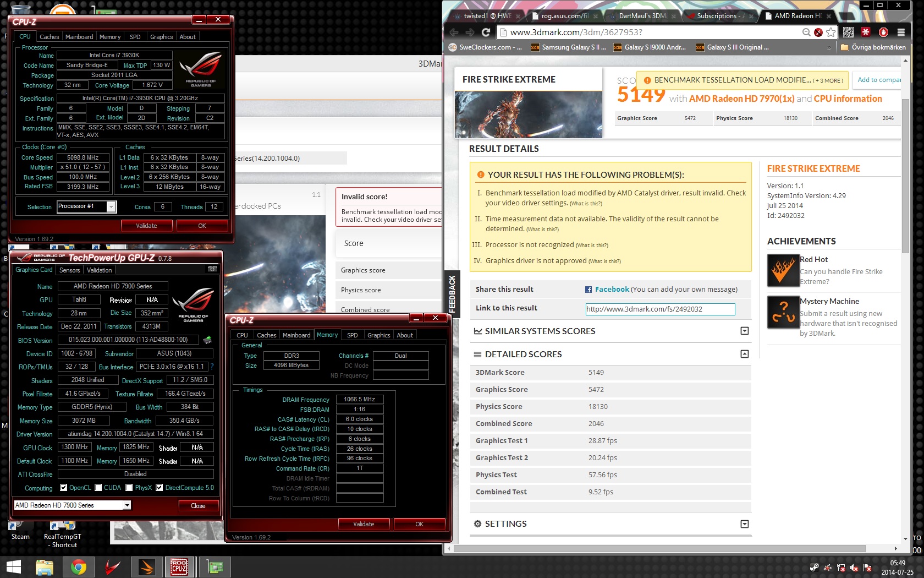Open 3DMark orange taskbar icon
The width and height of the screenshot is (924, 578).
(146, 567)
